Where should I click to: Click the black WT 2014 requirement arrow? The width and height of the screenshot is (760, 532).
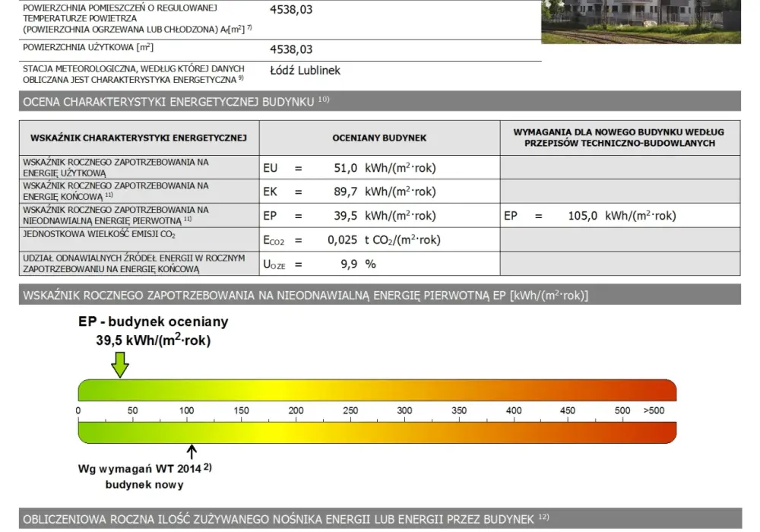click(192, 451)
